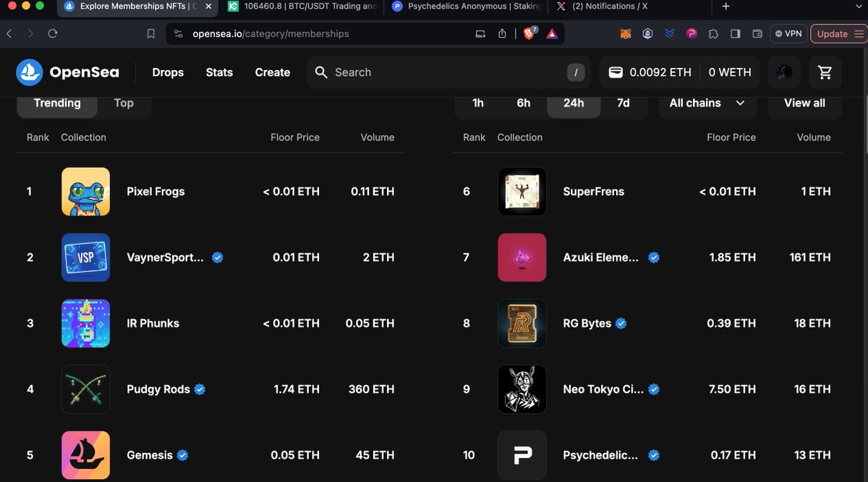Click the pink P extension icon
The height and width of the screenshot is (482, 868).
692,33
